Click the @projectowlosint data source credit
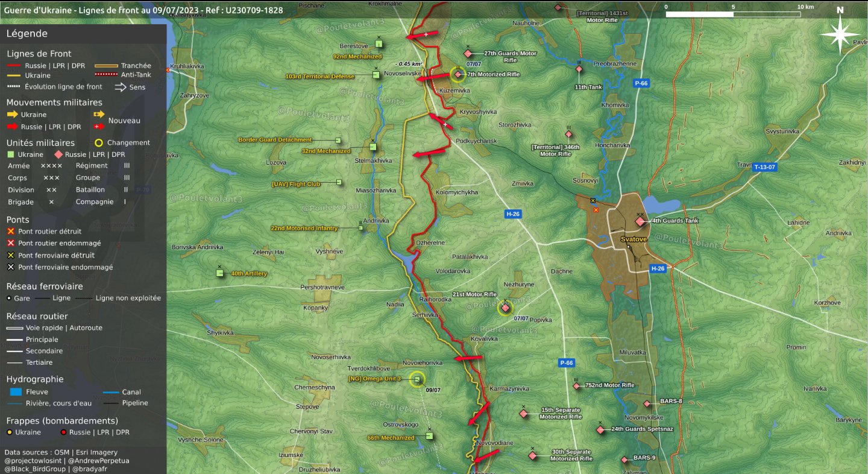Screen dimensions: 868x474 [x=34, y=461]
